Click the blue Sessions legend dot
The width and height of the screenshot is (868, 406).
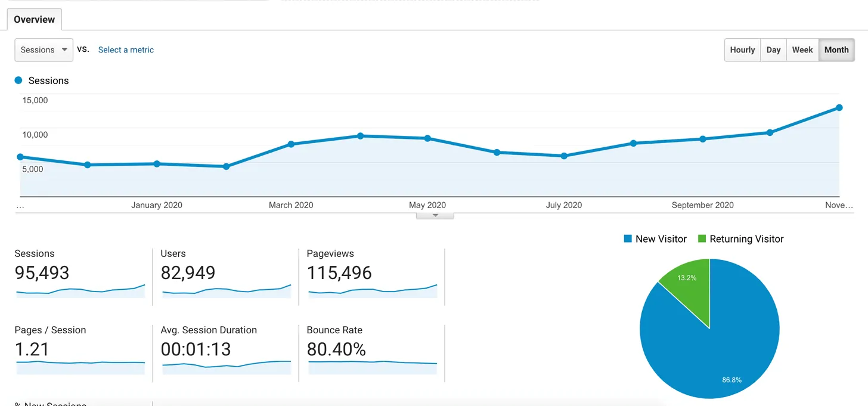[x=18, y=80]
